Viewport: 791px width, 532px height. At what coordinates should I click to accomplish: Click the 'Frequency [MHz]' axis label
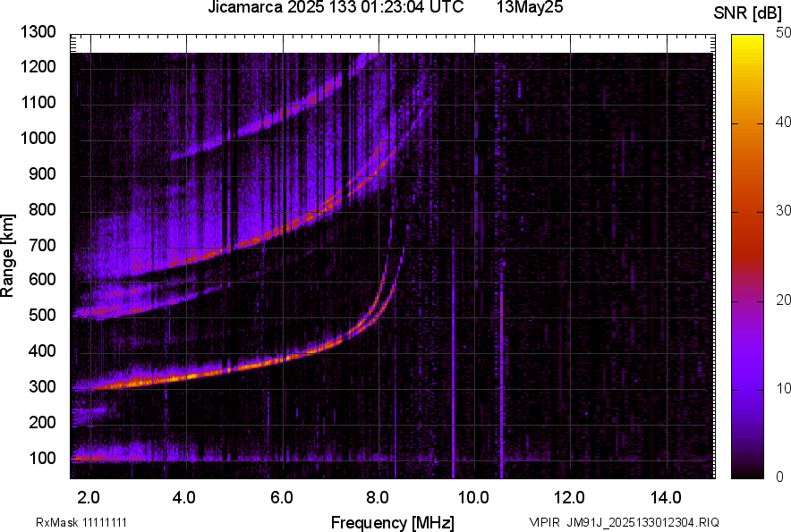(393, 522)
